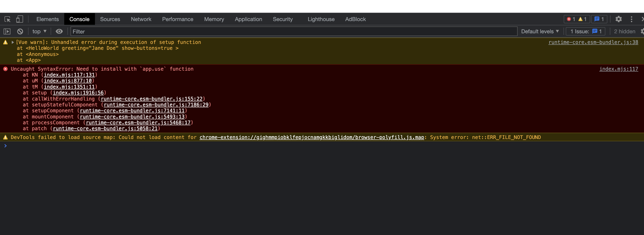Switch to the Network tab
644x235 pixels.
click(x=141, y=19)
